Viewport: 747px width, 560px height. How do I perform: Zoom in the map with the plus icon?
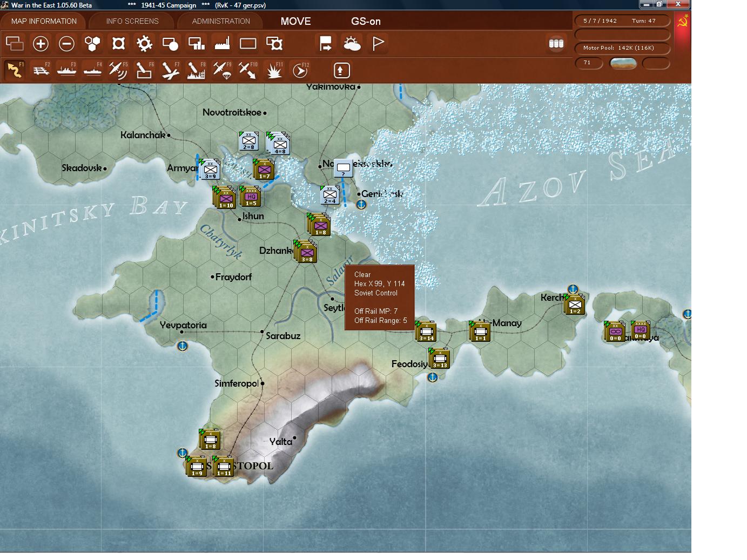click(41, 44)
